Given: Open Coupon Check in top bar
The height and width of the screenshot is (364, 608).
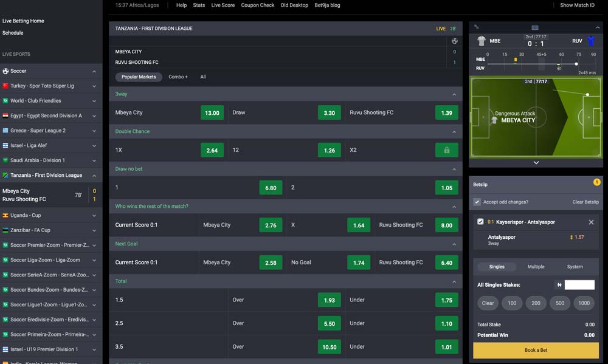Looking at the screenshot, I should (257, 5).
